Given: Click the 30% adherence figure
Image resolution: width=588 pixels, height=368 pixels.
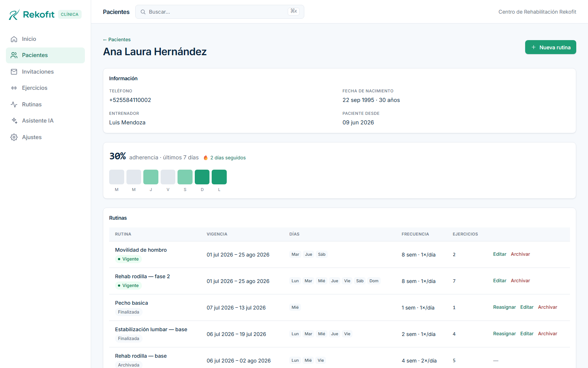Looking at the screenshot, I should (118, 156).
